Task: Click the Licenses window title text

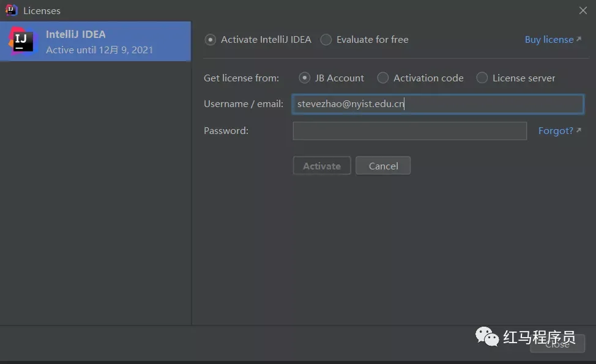Action: [42, 11]
